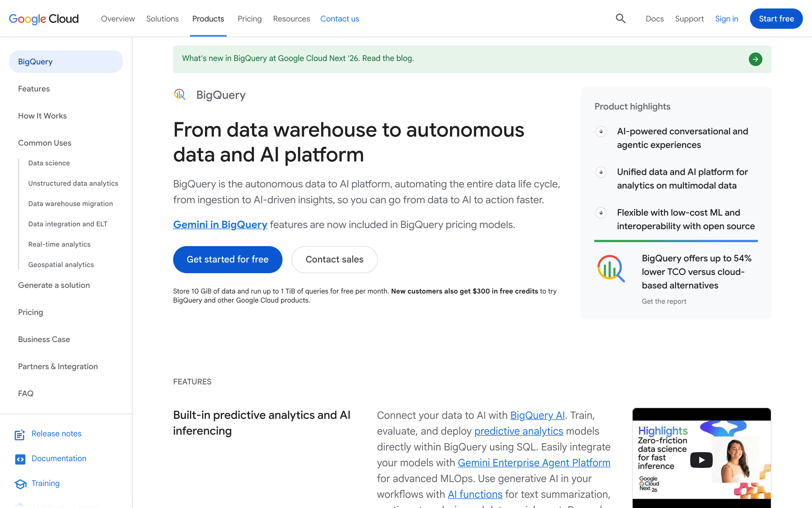Go to Features in the sidebar
The width and height of the screenshot is (812, 508).
[x=34, y=89]
